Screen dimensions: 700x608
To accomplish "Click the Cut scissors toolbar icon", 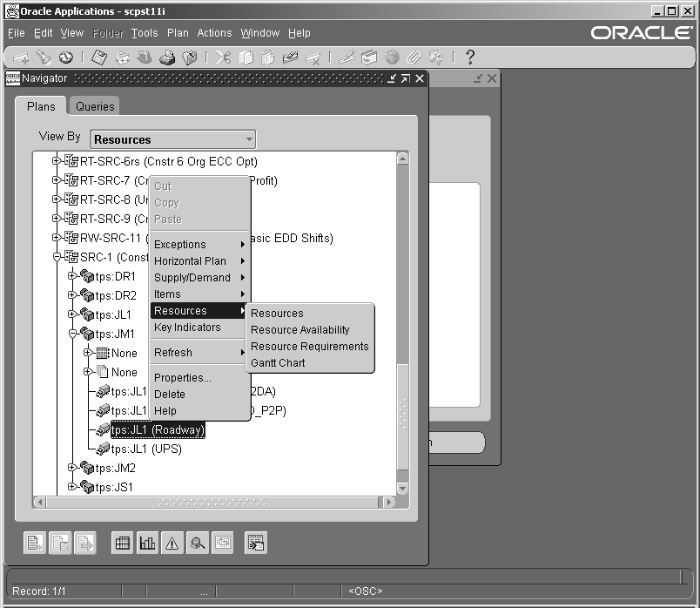I will point(223,57).
